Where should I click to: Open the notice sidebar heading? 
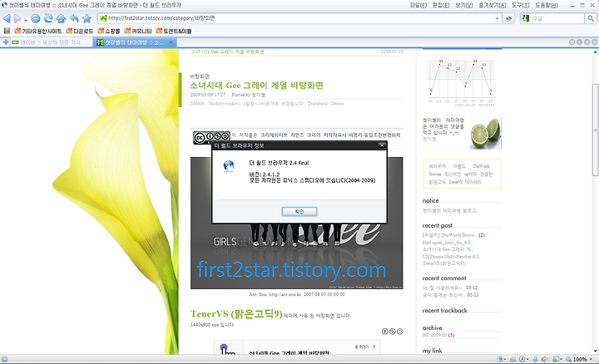[431, 200]
